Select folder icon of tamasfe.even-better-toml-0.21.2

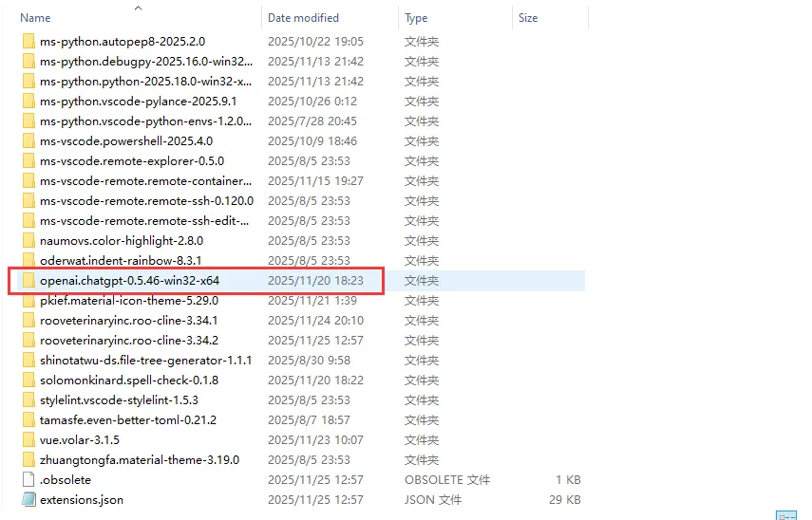click(29, 419)
